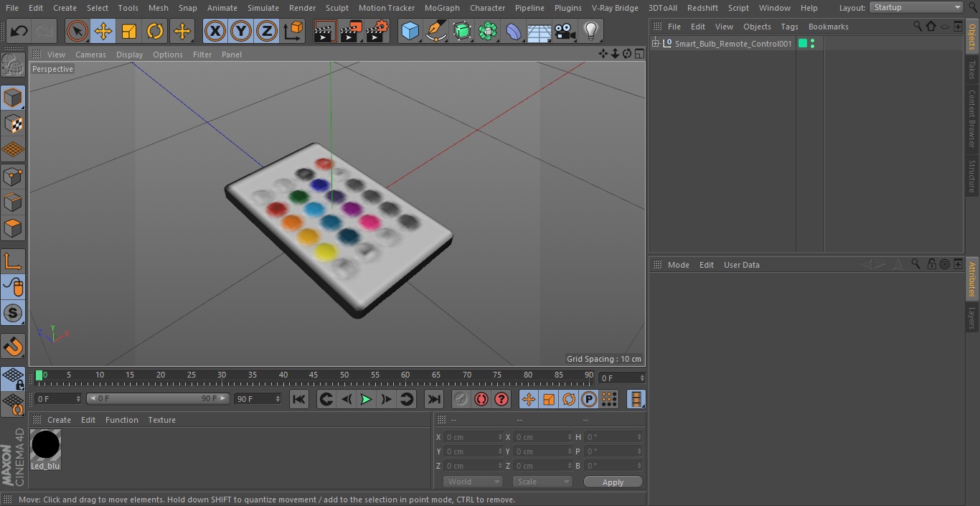Image resolution: width=980 pixels, height=506 pixels.
Task: Click frame 45 on the timeline ruler
Action: [x=314, y=375]
